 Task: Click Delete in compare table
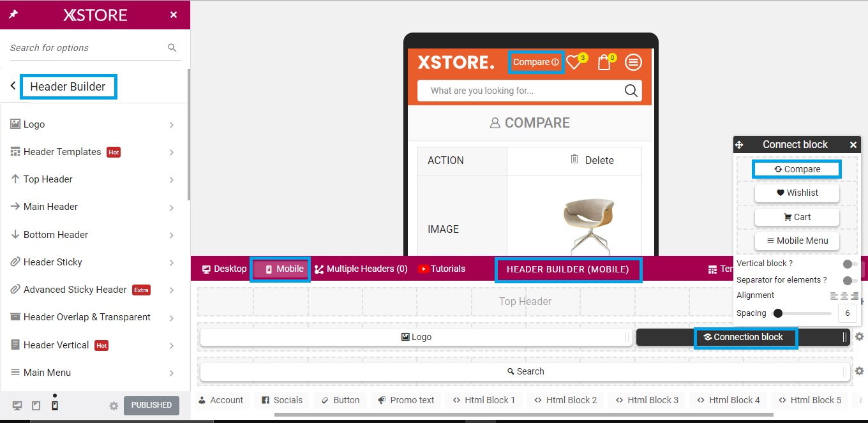tap(592, 160)
